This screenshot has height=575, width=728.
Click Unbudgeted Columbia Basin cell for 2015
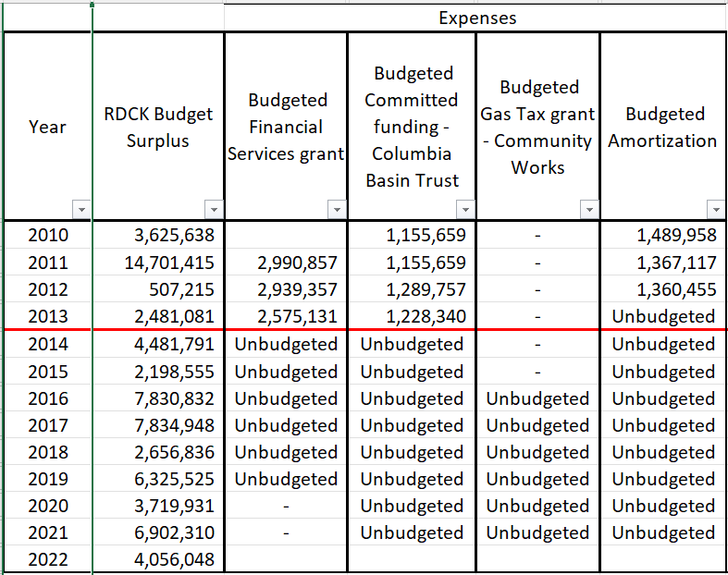tap(412, 372)
